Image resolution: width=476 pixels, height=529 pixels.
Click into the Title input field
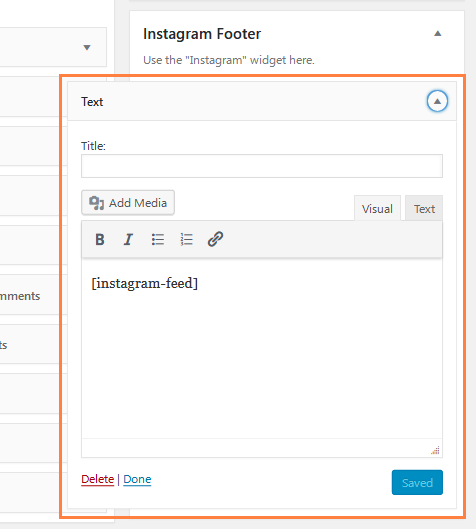pyautogui.click(x=262, y=166)
